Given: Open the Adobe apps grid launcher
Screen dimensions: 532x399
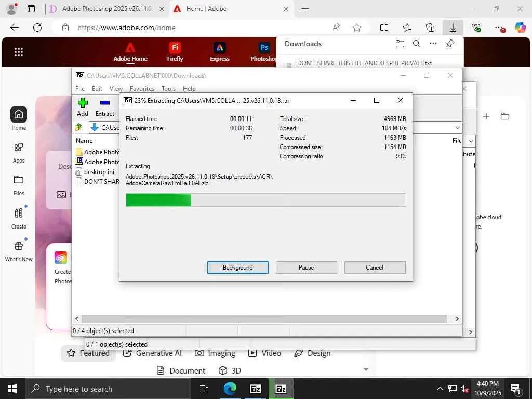Looking at the screenshot, I should click(19, 52).
